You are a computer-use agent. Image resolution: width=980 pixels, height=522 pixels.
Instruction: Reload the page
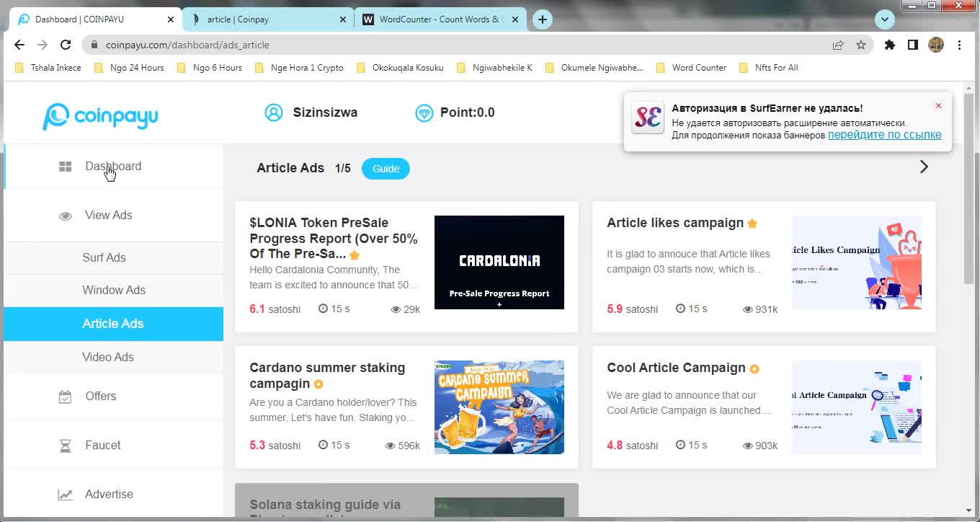(x=66, y=45)
